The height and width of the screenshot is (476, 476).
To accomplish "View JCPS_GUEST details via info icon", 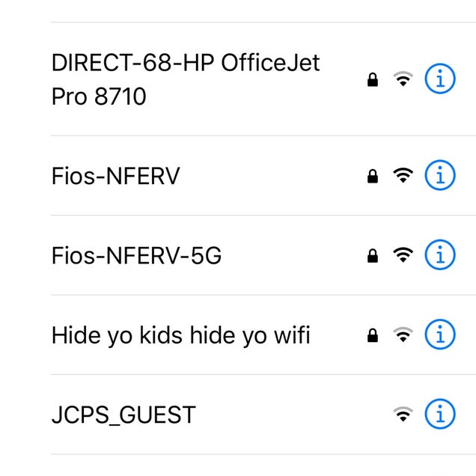I will 440,414.
